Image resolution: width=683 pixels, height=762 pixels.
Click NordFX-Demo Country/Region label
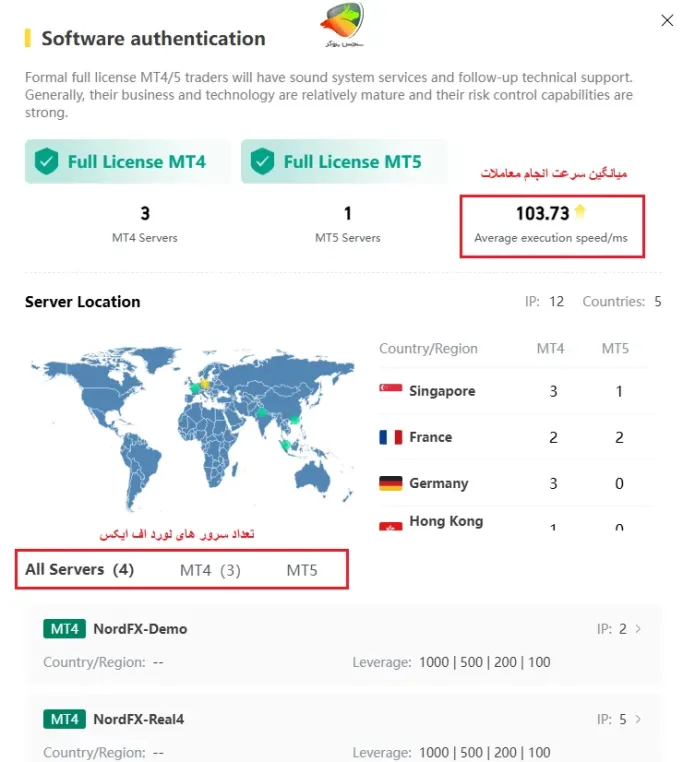click(94, 662)
